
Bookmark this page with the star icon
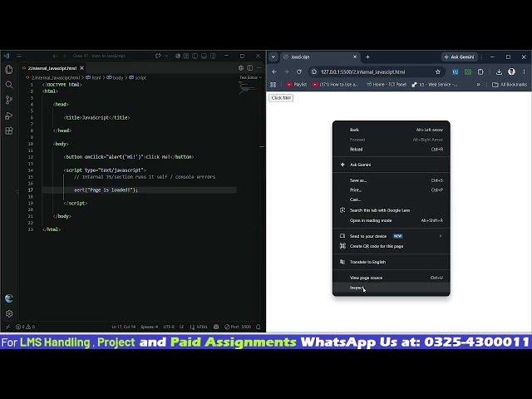click(438, 72)
